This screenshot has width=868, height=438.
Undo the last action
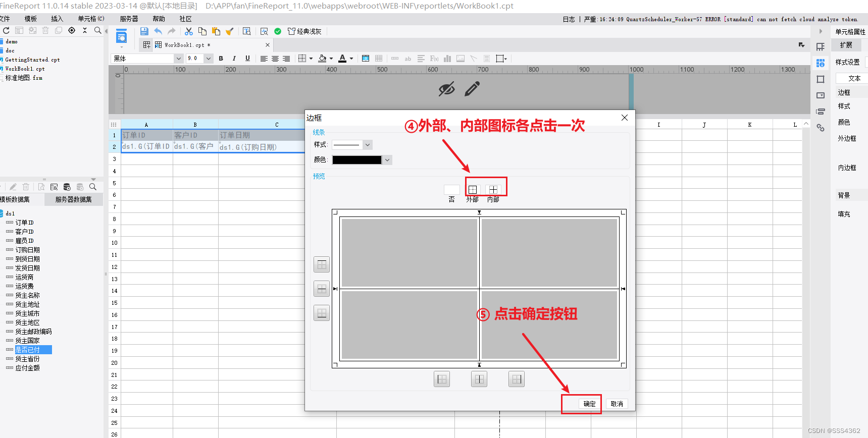click(158, 31)
